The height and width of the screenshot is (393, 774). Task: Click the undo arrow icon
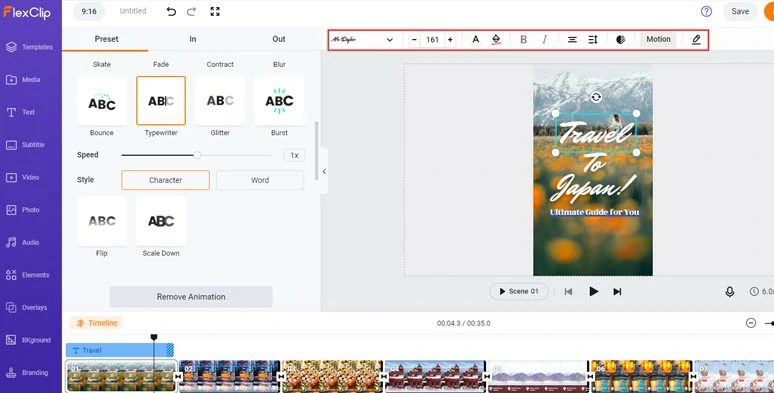coord(171,11)
